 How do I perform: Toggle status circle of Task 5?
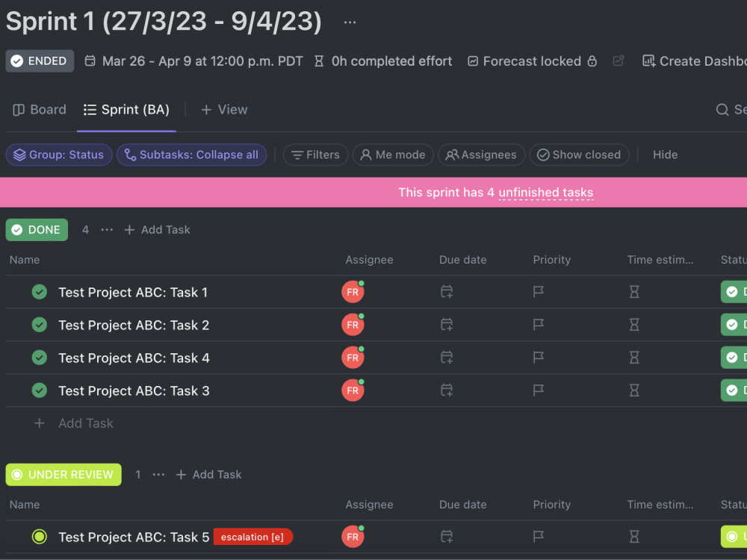[40, 537]
